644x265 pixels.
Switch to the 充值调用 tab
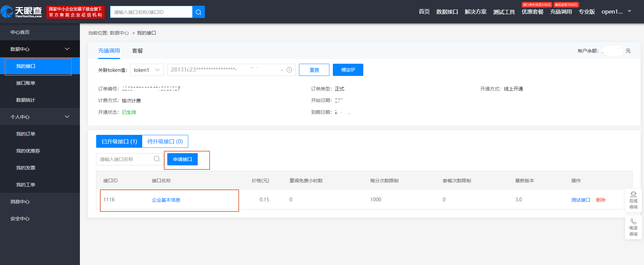click(x=109, y=51)
